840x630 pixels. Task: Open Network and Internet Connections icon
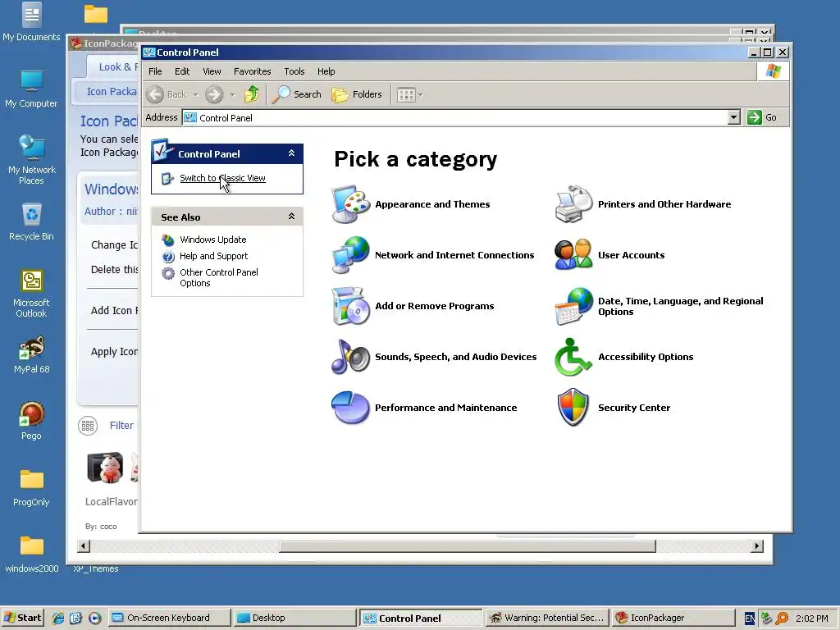tap(350, 255)
